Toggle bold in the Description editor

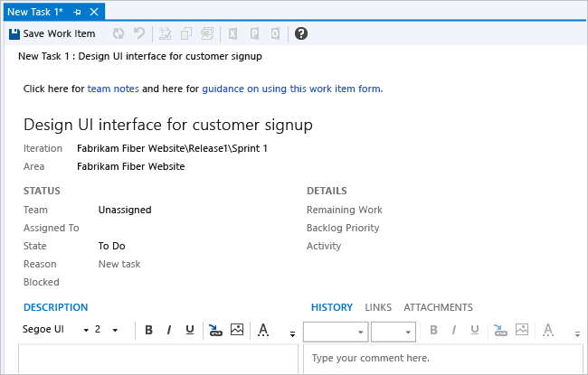point(148,331)
